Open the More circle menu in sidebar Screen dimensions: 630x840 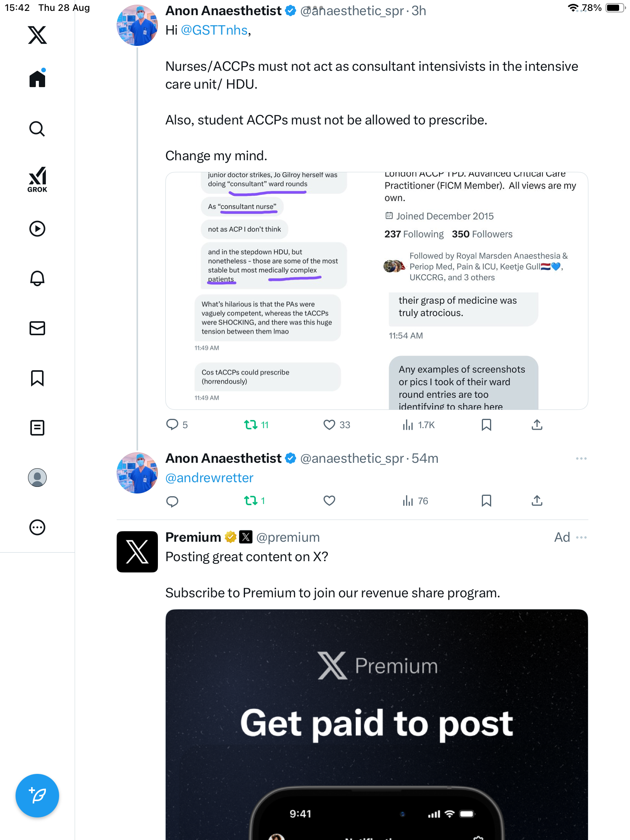point(37,527)
